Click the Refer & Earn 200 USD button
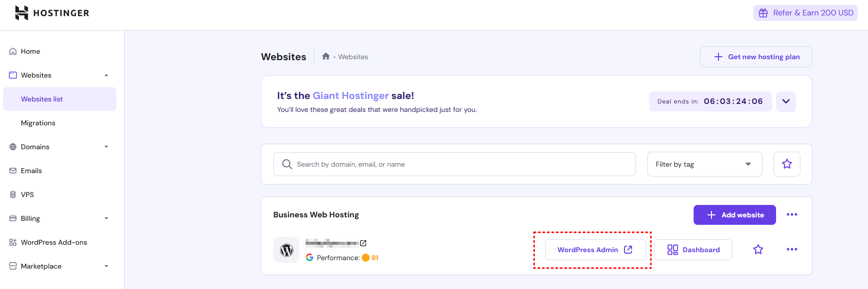The image size is (868, 289). pyautogui.click(x=805, y=13)
